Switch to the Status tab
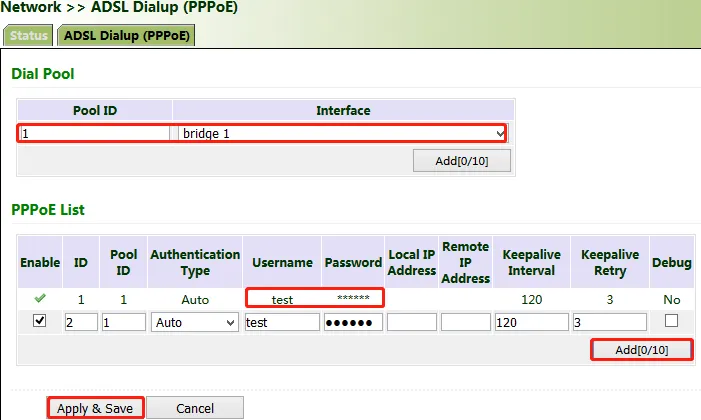Image resolution: width=701 pixels, height=420 pixels. (29, 35)
